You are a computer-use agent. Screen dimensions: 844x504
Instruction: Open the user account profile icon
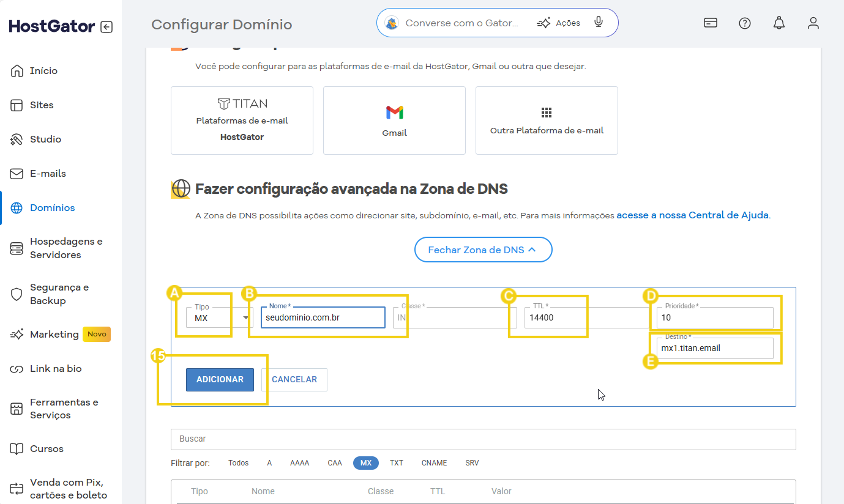[813, 23]
